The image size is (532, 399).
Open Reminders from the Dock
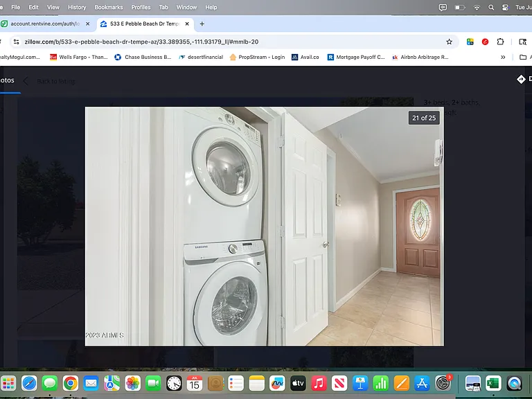(x=236, y=383)
